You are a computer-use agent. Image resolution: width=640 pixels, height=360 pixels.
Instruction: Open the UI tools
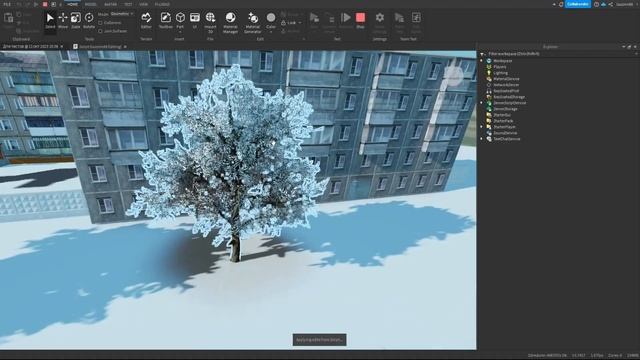click(x=195, y=20)
